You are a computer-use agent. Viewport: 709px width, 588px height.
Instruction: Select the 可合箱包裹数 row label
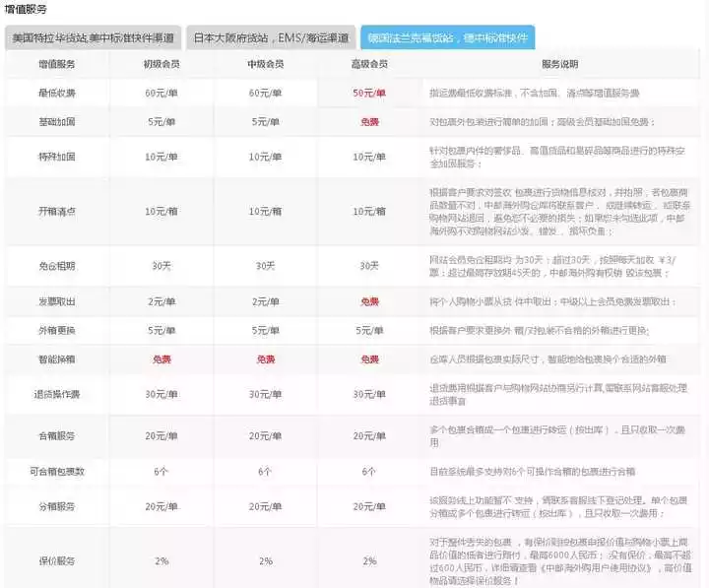tap(56, 472)
